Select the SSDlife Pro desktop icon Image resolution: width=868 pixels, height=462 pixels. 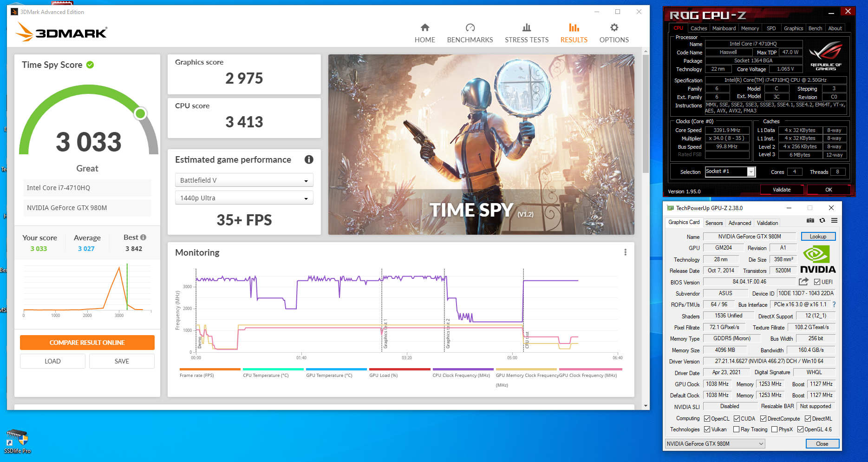pyautogui.click(x=17, y=441)
